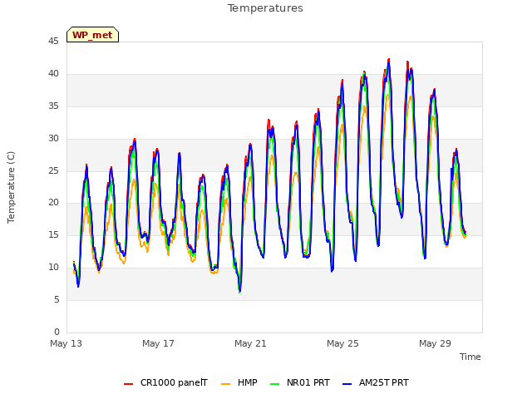Screen dimensions: 532x399
Task: Click the May 29 x-axis label
Action: point(435,343)
